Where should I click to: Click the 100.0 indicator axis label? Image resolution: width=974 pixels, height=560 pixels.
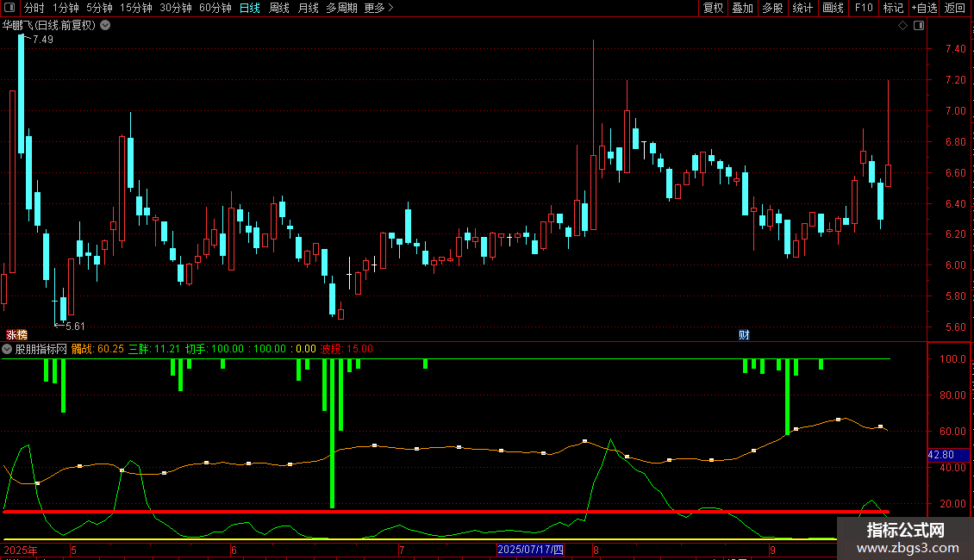click(x=952, y=359)
